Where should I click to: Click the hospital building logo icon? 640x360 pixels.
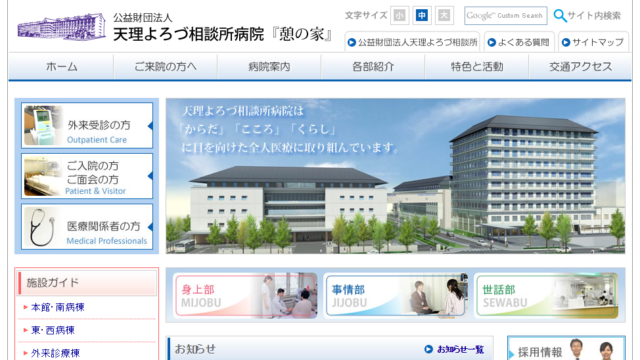[61, 27]
